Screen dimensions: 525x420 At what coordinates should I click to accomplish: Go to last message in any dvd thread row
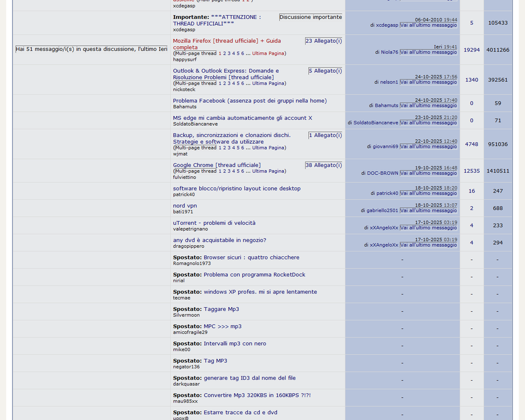(428, 245)
